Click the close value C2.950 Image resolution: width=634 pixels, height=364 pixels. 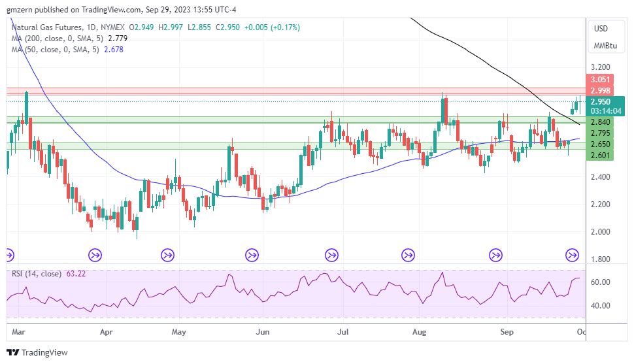pos(227,27)
